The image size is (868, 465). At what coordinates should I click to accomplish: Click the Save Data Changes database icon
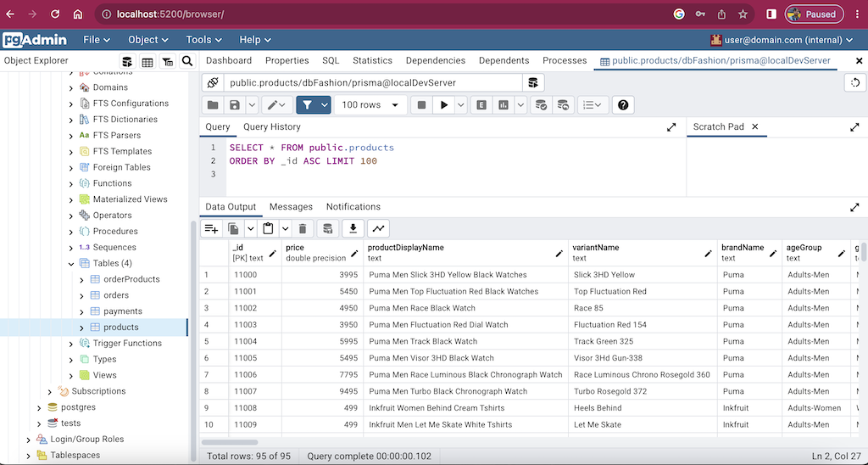click(327, 228)
